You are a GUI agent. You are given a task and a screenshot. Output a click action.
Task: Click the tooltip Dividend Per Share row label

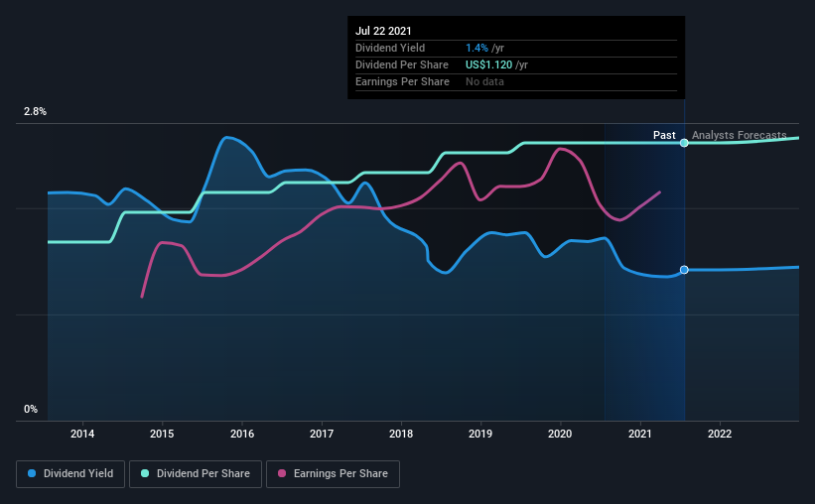402,64
